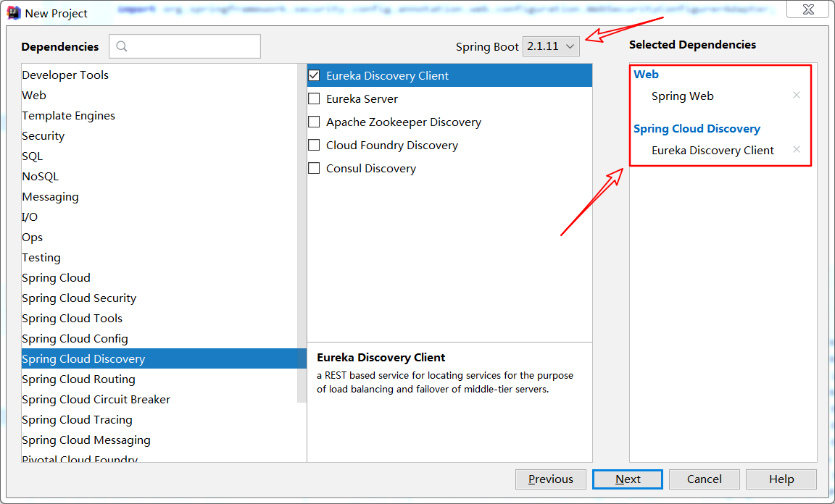
Task: Select the Spring Cloud category
Action: click(159, 278)
